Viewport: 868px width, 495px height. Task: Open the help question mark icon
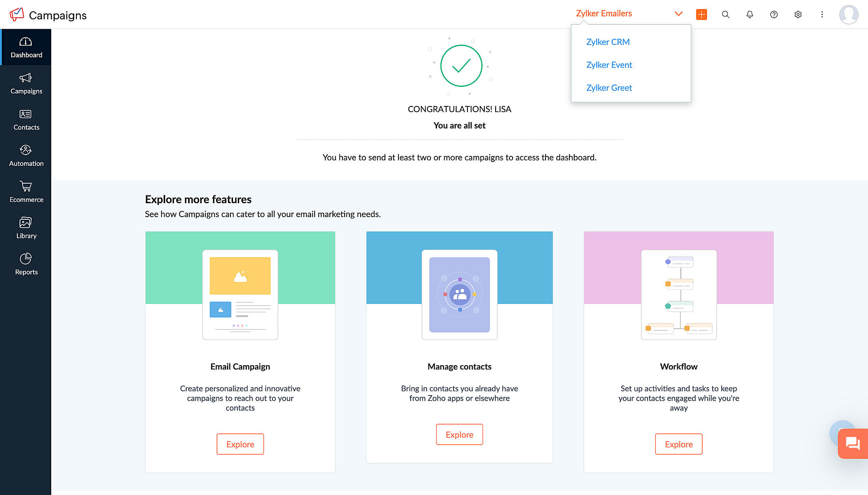pos(774,14)
